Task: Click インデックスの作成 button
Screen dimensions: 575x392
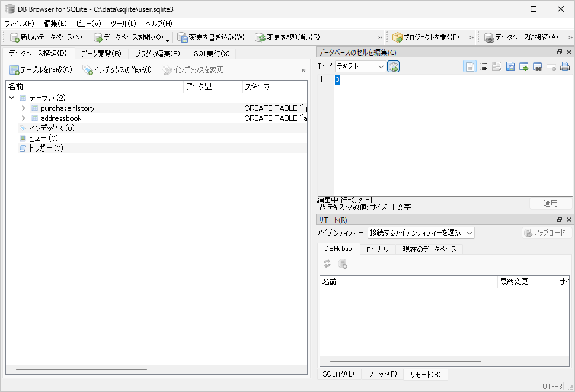Action: [117, 70]
